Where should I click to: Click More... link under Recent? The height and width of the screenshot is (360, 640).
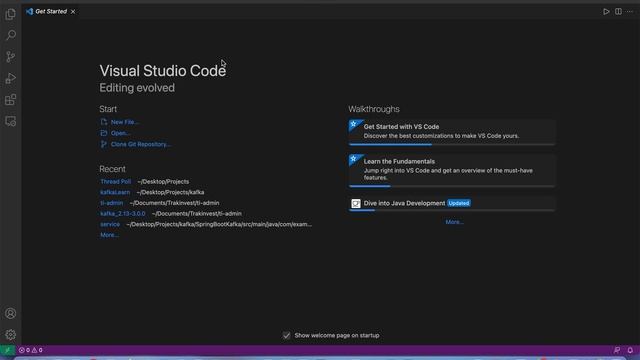tap(109, 235)
